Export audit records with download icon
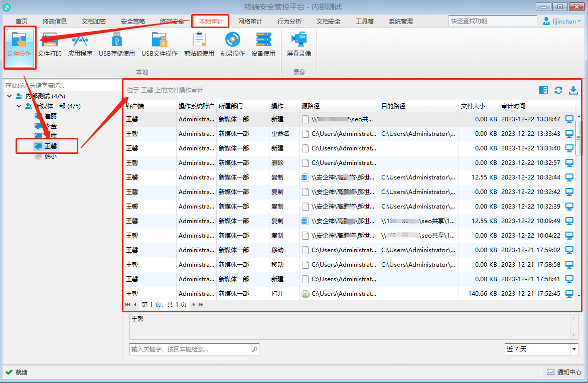The image size is (588, 383). [573, 90]
